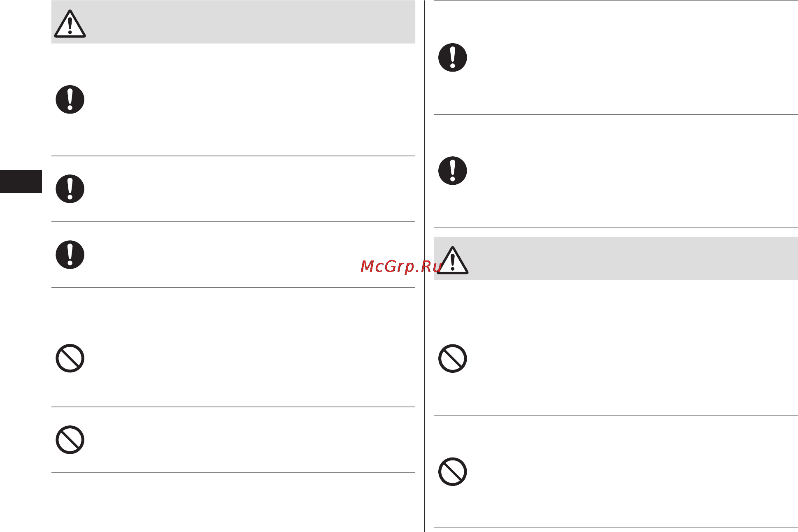The image size is (798, 532).
Task: Select the lowest prohibition sign in the left column
Action: pos(70,440)
